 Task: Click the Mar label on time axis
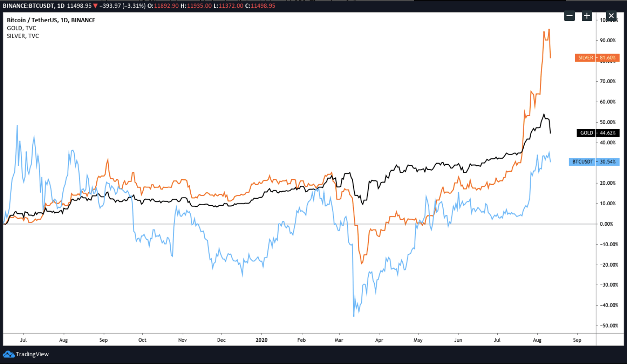(x=339, y=340)
